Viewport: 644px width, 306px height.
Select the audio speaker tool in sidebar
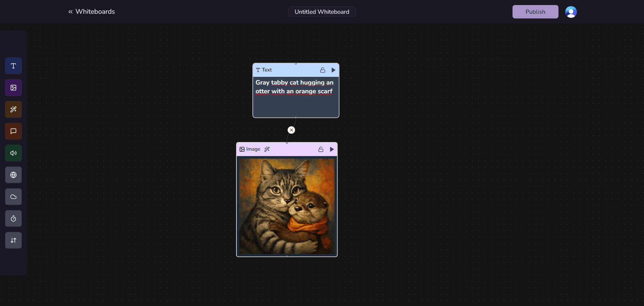[x=13, y=153]
